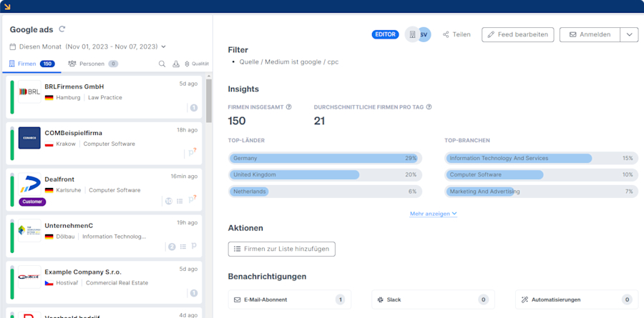Click the EDITOR badge
Screen dimensions: 644x318
pos(385,34)
